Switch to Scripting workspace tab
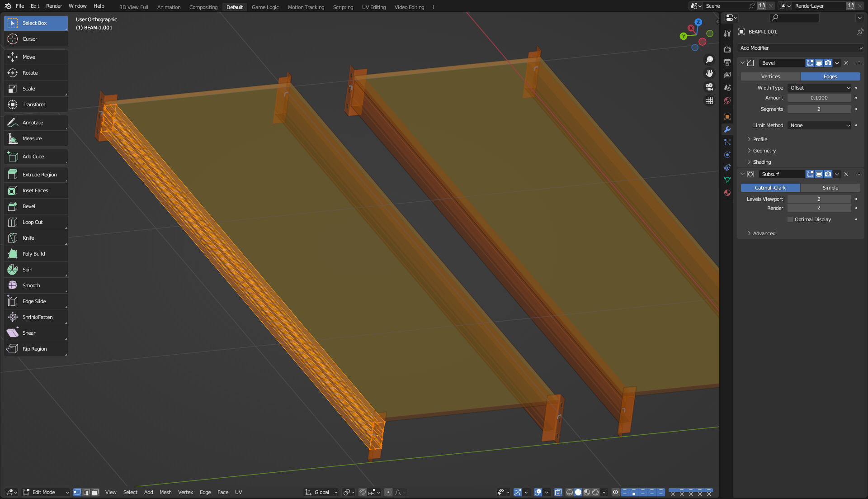This screenshot has height=499, width=868. click(343, 7)
